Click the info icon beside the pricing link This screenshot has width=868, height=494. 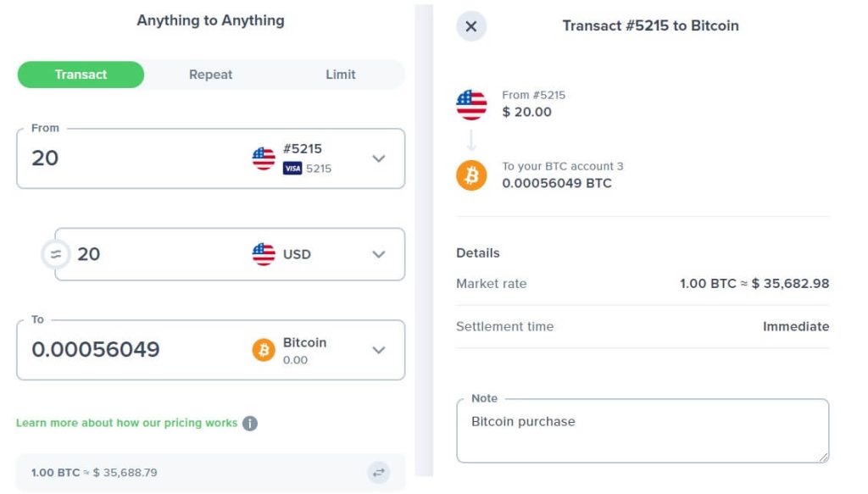(x=250, y=422)
